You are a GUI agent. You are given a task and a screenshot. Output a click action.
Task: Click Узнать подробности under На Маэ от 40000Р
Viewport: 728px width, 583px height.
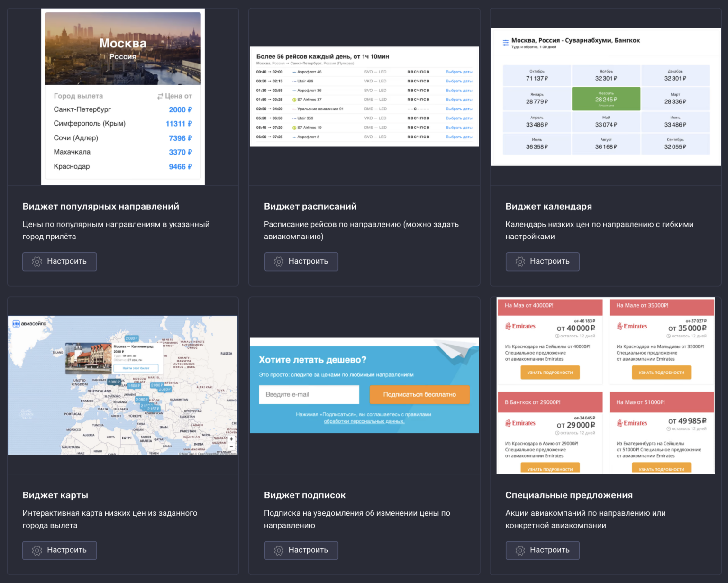[550, 373]
